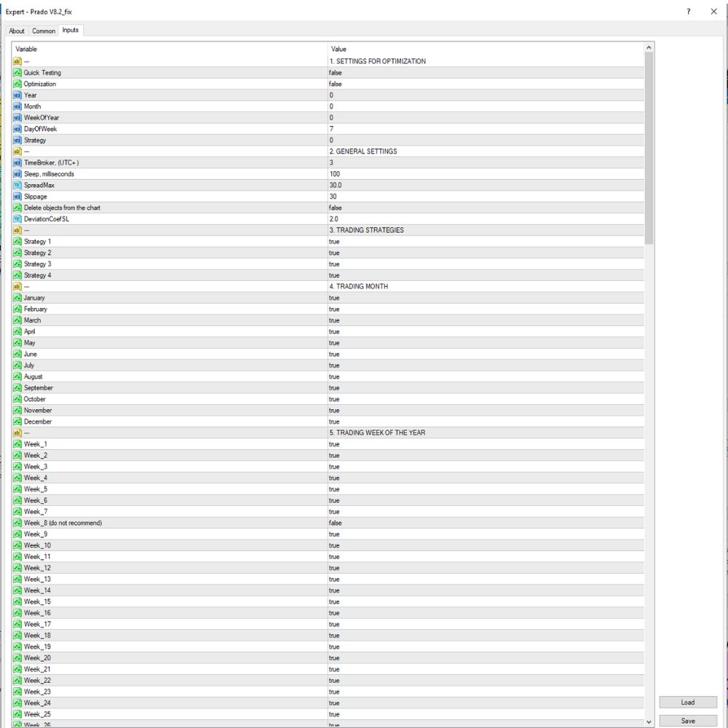This screenshot has height=728, width=728.
Task: Click the boolean icon next to January
Action: (17, 298)
